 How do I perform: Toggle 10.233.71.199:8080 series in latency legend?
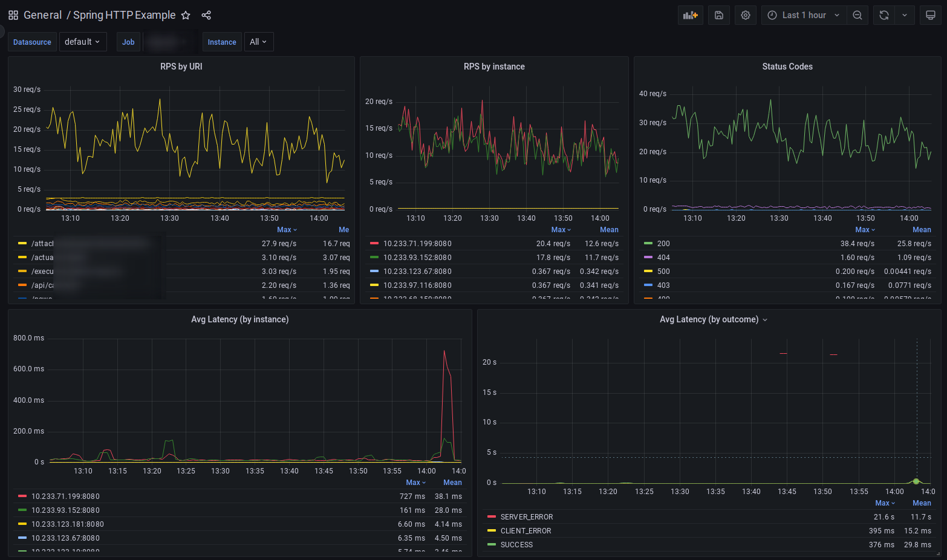[65, 497]
